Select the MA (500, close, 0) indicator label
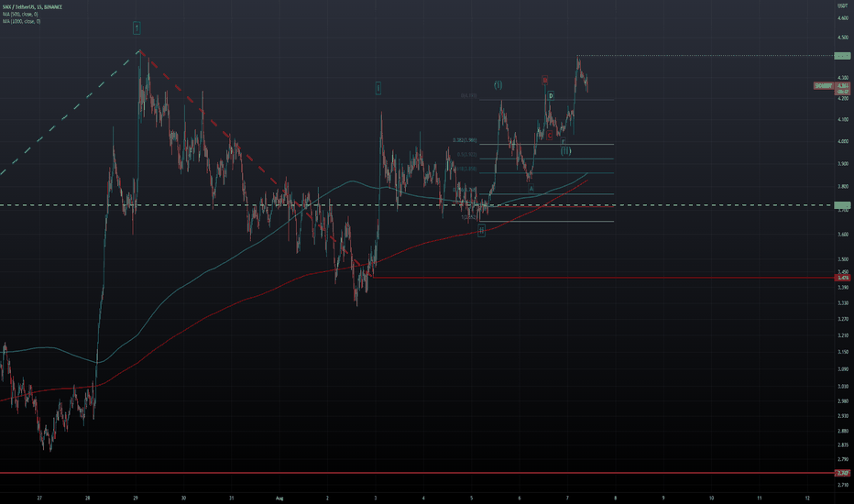This screenshot has height=504, width=854. [20, 14]
